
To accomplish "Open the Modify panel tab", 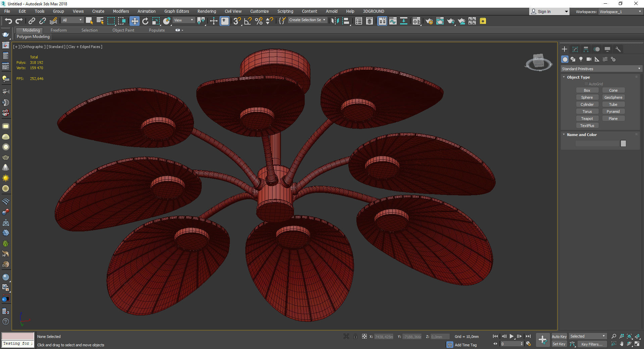I will (x=575, y=49).
